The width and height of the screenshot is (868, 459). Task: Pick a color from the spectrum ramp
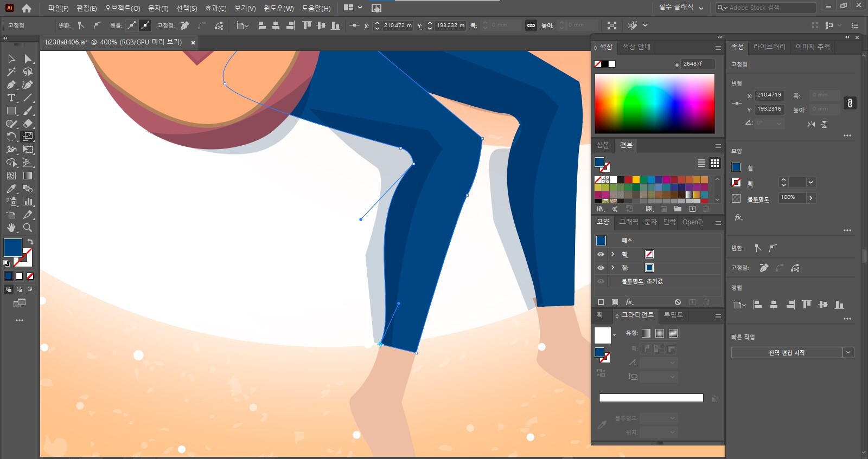[x=654, y=103]
